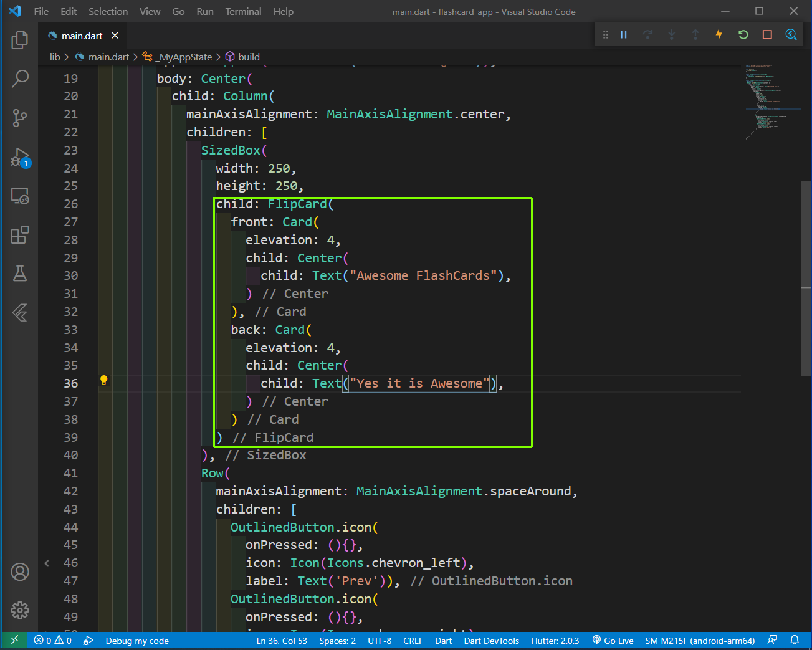Click debug Step Out button

pos(695,34)
